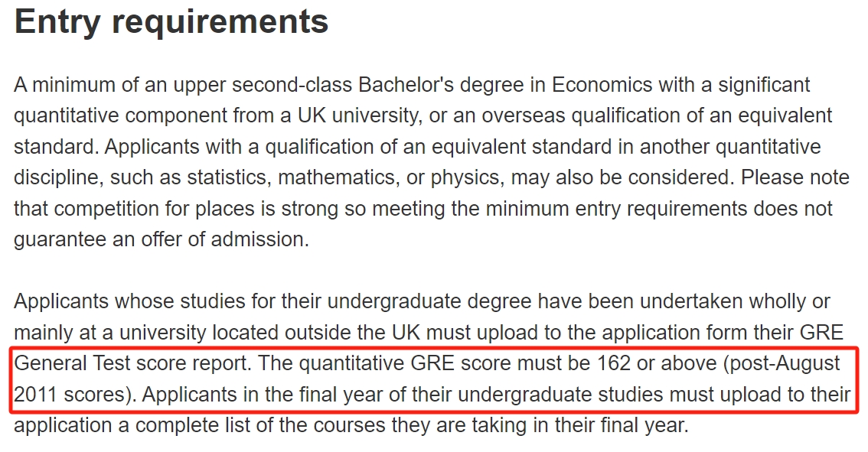The height and width of the screenshot is (452, 868).
Task: Click the word "Economics" in first paragraph
Action: click(x=602, y=85)
